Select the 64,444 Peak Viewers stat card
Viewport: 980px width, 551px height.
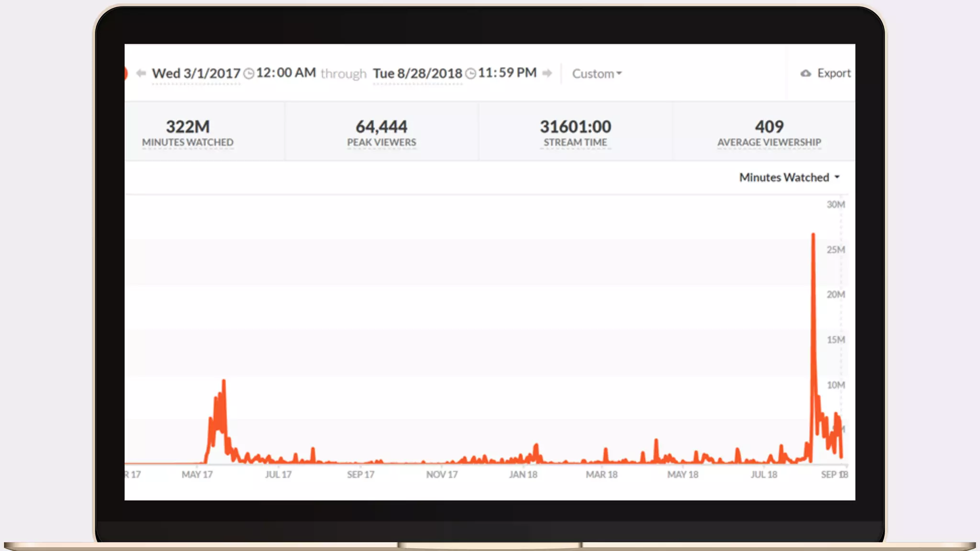(x=381, y=132)
